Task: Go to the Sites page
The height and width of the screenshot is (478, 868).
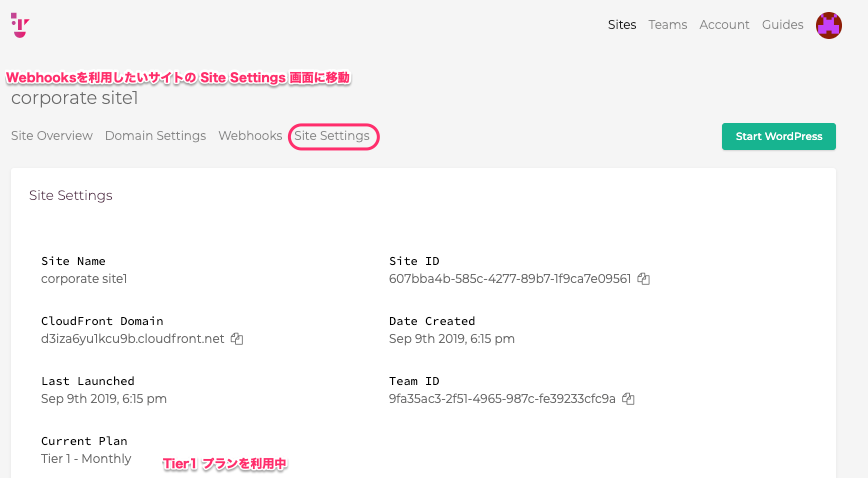Action: (x=622, y=25)
